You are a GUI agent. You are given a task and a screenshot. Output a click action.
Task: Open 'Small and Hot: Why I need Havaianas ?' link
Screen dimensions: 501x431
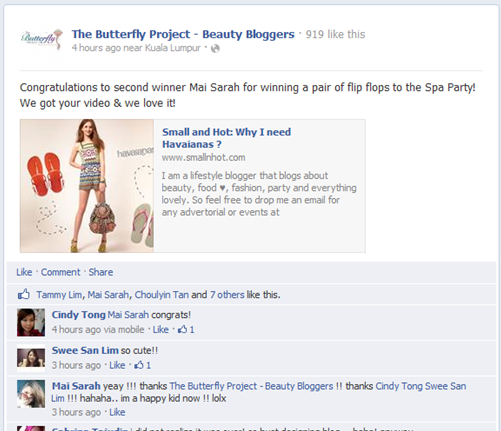click(x=226, y=138)
